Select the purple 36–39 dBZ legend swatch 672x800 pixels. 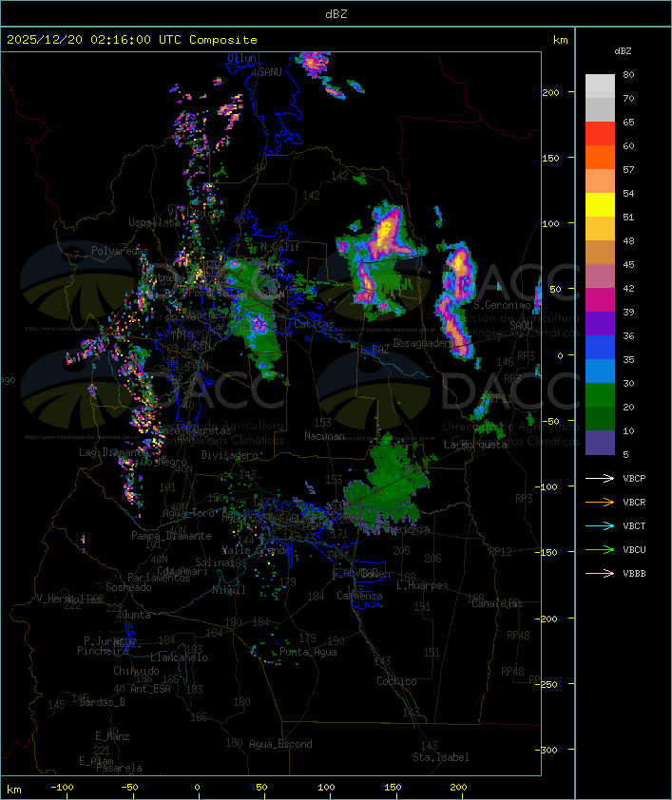pyautogui.click(x=600, y=323)
